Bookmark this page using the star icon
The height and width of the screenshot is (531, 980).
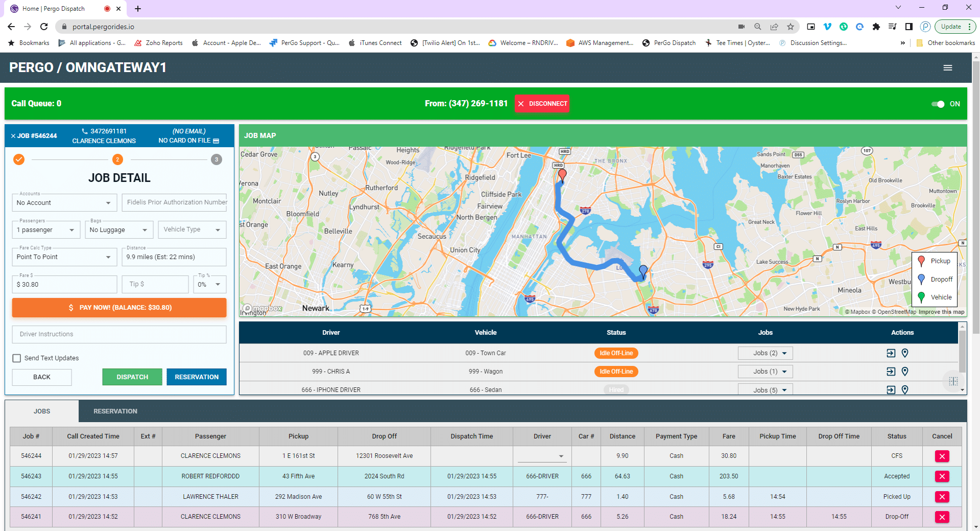click(x=790, y=27)
